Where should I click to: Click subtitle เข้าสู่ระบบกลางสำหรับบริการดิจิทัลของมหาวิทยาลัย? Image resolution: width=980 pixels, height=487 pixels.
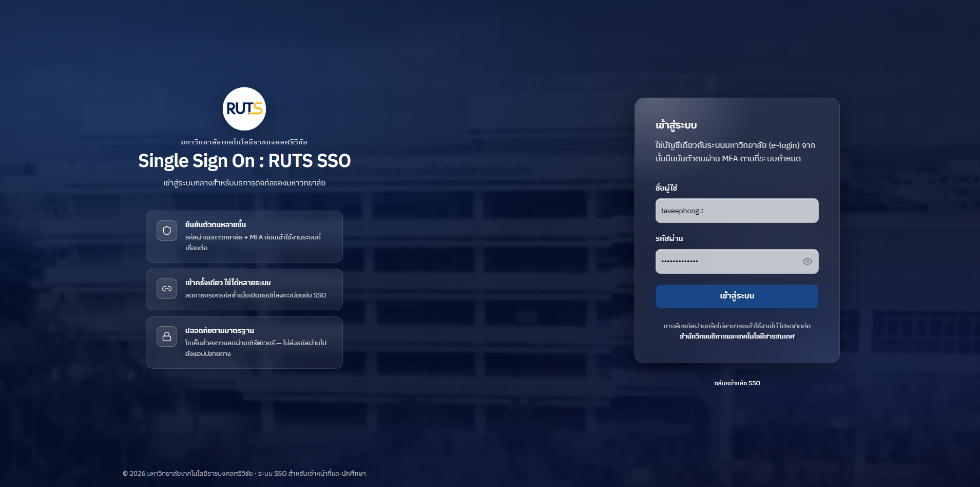[244, 183]
